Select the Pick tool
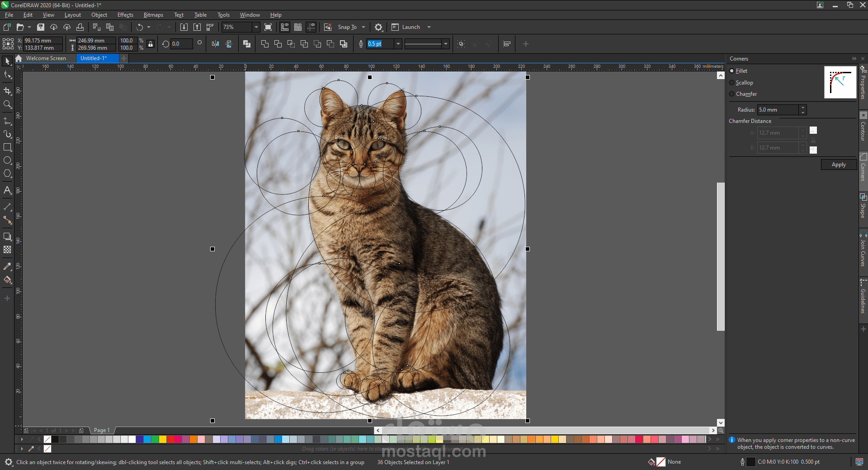 (7, 61)
